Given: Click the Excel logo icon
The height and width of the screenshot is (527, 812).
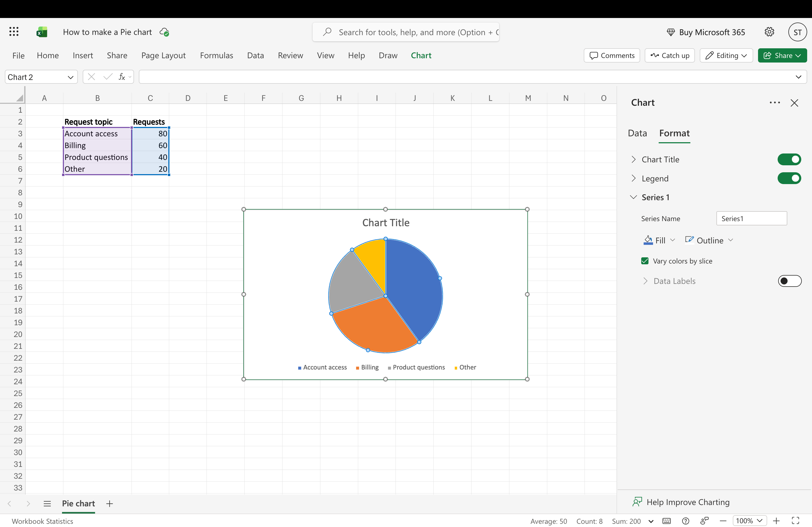Looking at the screenshot, I should point(42,32).
